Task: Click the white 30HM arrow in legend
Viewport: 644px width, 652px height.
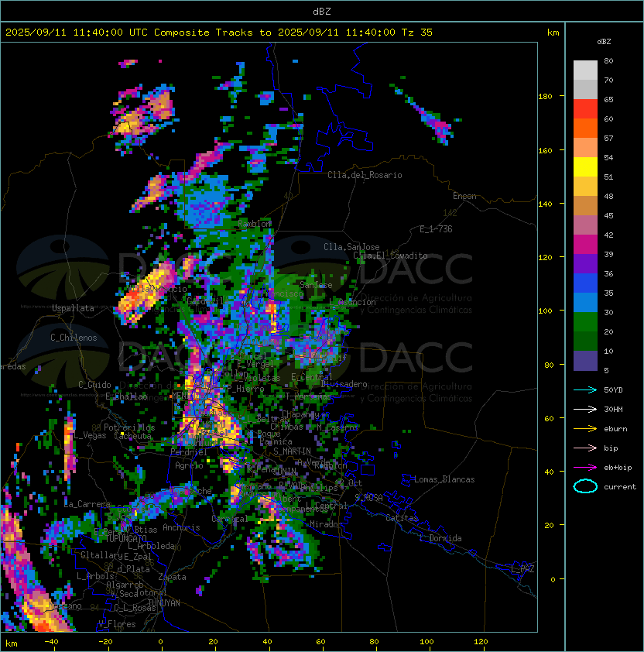Action: 585,409
